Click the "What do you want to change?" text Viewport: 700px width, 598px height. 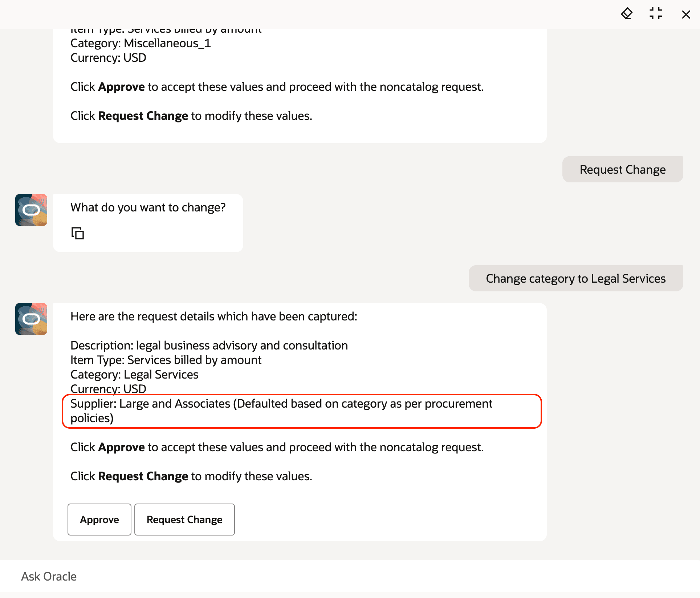pos(148,207)
